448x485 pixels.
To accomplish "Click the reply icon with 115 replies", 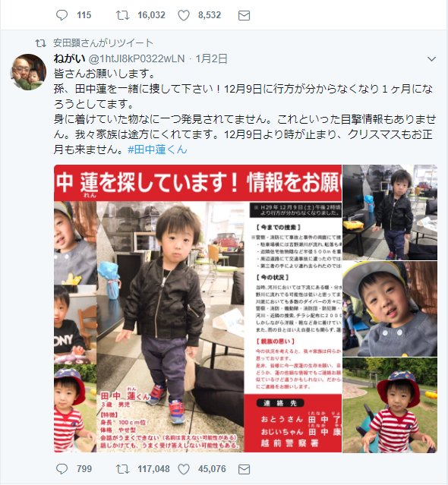I will tap(62, 15).
